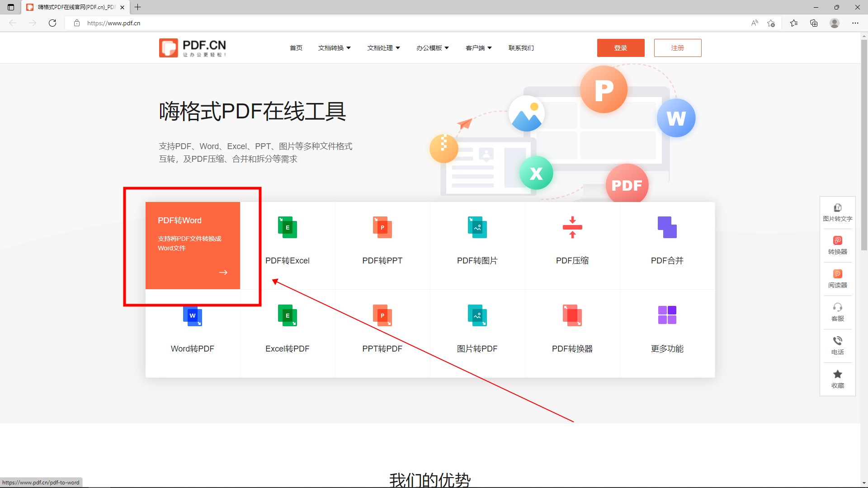Go to 首页 in the navigation
868x488 pixels.
[296, 48]
